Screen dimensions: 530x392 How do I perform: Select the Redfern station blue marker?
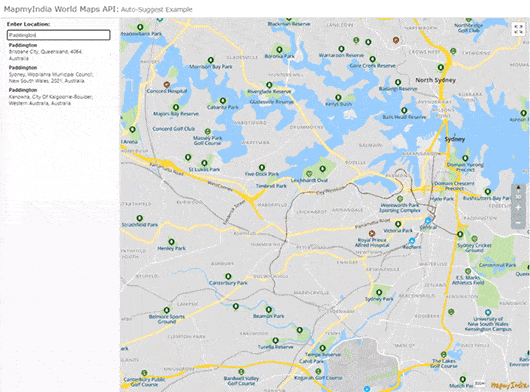pyautogui.click(x=412, y=241)
